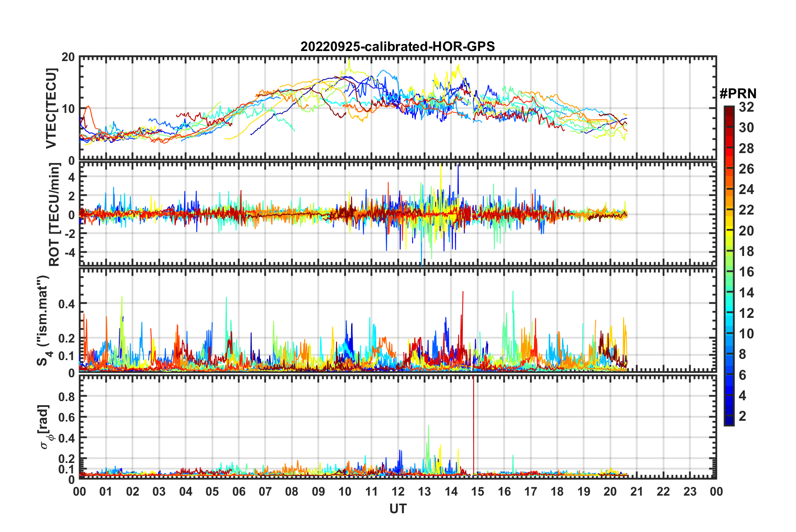Click colorbar tick label 6
This screenshot has height=532, width=796.
tap(742, 375)
